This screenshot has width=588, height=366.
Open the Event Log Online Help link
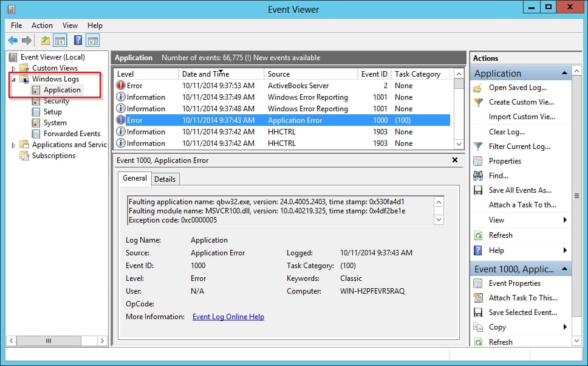pos(228,317)
